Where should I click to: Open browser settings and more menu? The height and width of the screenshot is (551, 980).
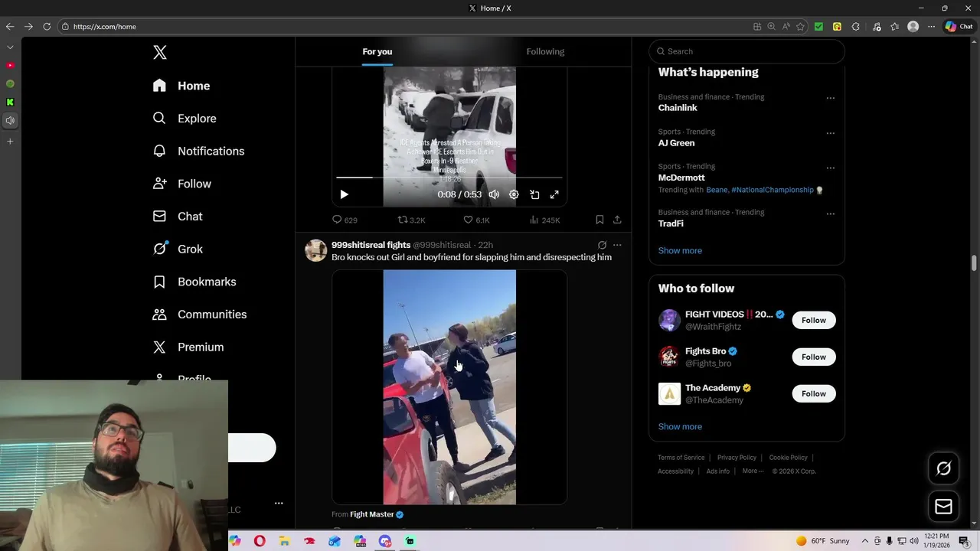click(931, 26)
